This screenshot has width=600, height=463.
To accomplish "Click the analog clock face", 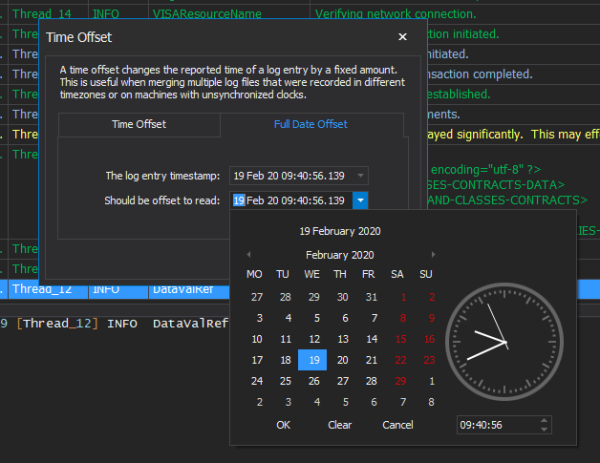I will point(504,342).
